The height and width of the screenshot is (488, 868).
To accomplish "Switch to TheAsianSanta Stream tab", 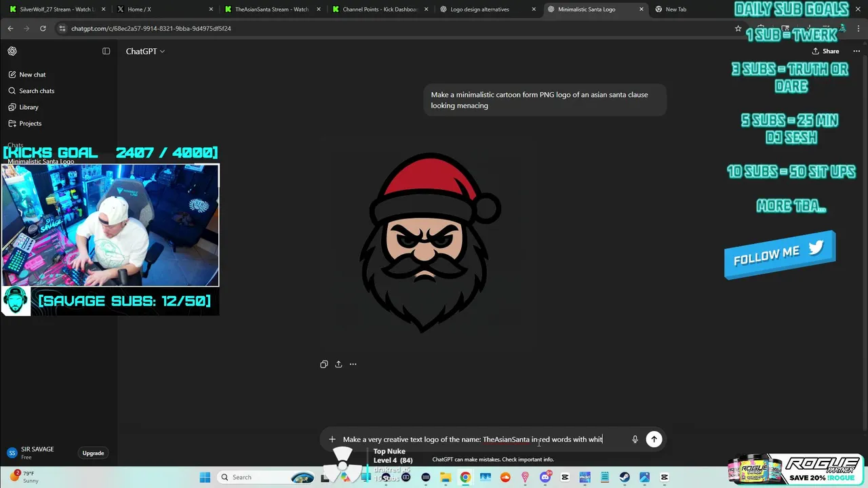I will 271,9.
